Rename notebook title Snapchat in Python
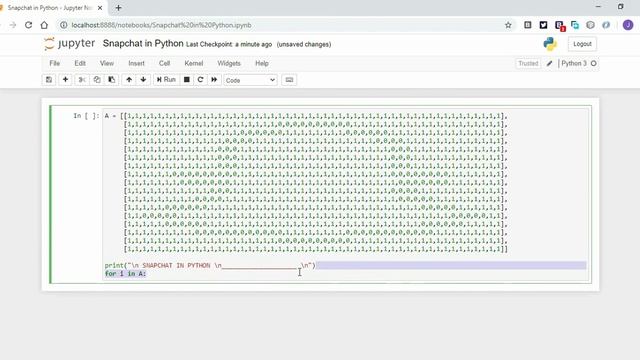Viewport: 640px width, 360px height. pyautogui.click(x=143, y=43)
